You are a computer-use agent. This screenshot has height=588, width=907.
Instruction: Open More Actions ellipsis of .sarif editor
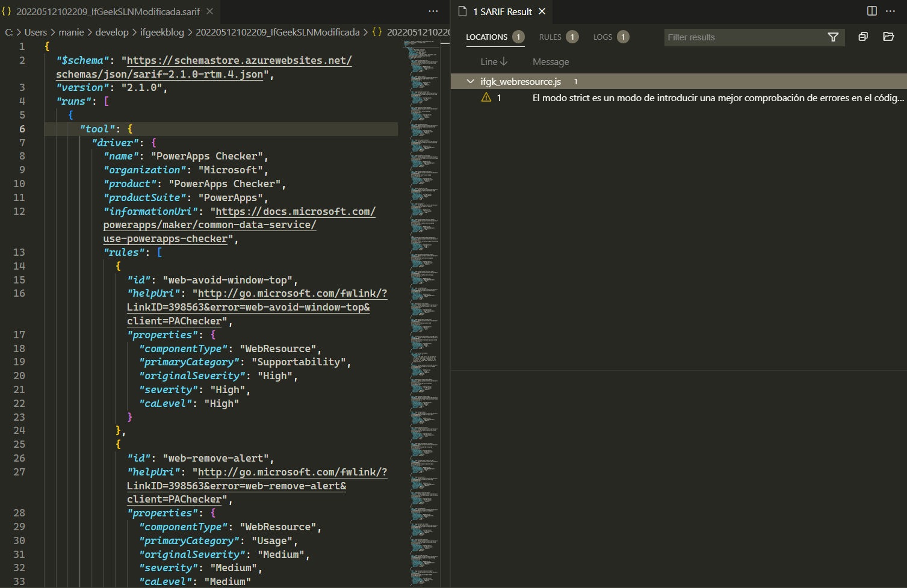tap(433, 11)
